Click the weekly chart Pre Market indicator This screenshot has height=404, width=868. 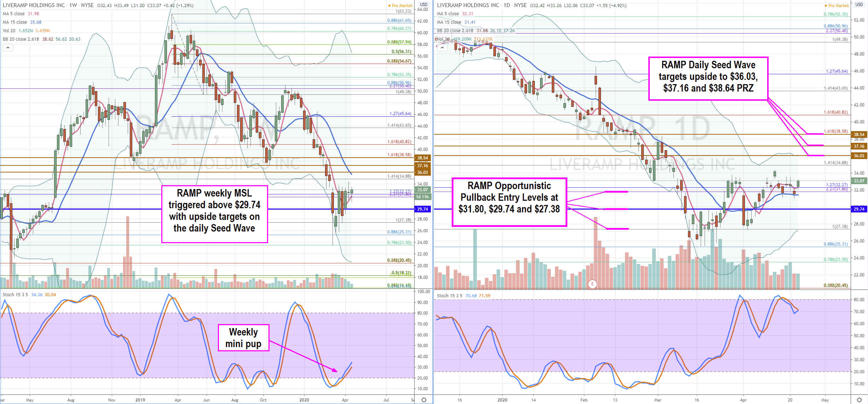coord(400,5)
